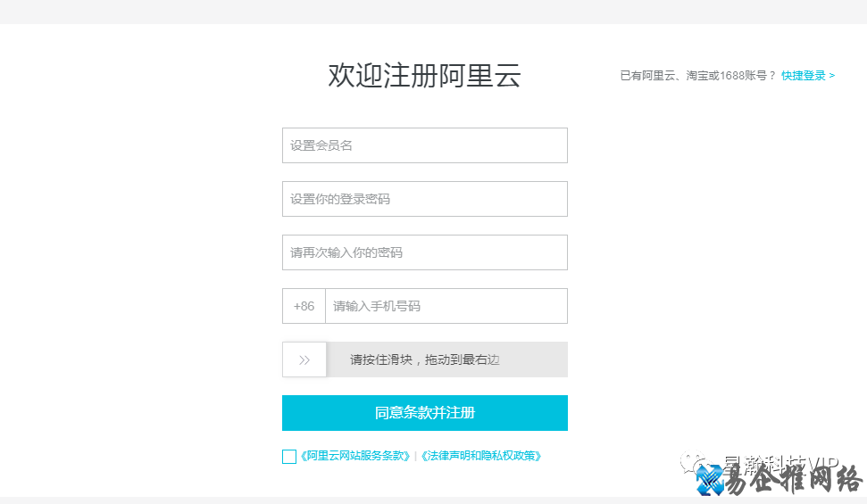
Task: Click the 已有阿里云、淘宝或1688账号？ prompt text
Action: tap(697, 76)
